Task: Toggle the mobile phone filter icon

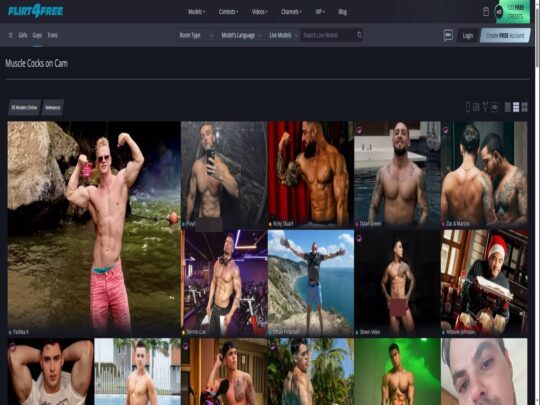Action: (x=467, y=107)
